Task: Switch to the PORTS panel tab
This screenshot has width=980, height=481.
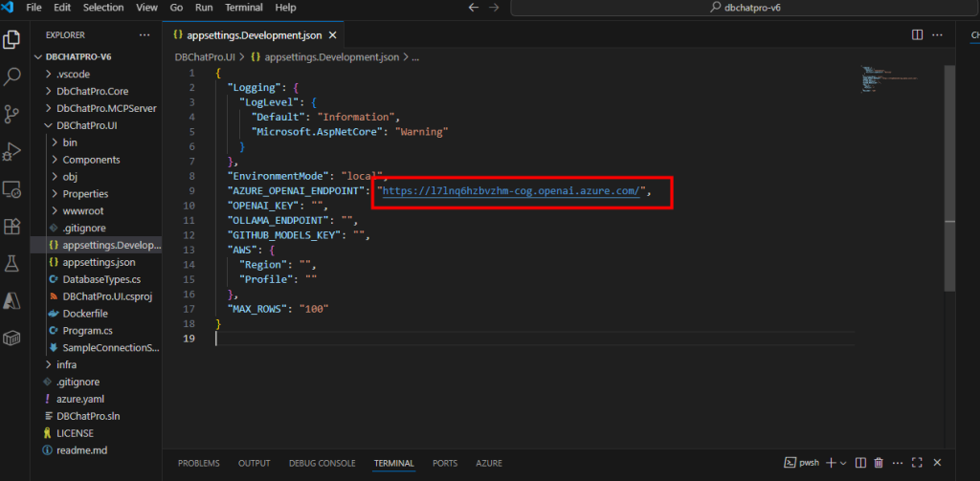Action: tap(445, 463)
